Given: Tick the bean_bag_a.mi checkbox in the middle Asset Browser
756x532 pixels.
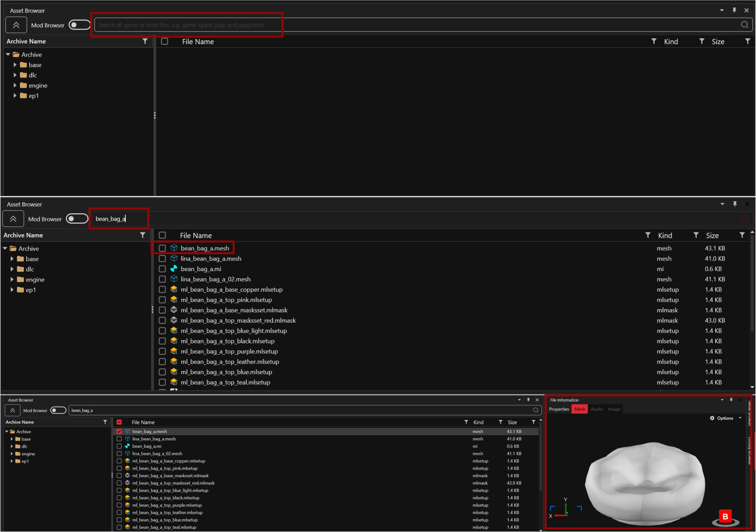Looking at the screenshot, I should point(162,269).
